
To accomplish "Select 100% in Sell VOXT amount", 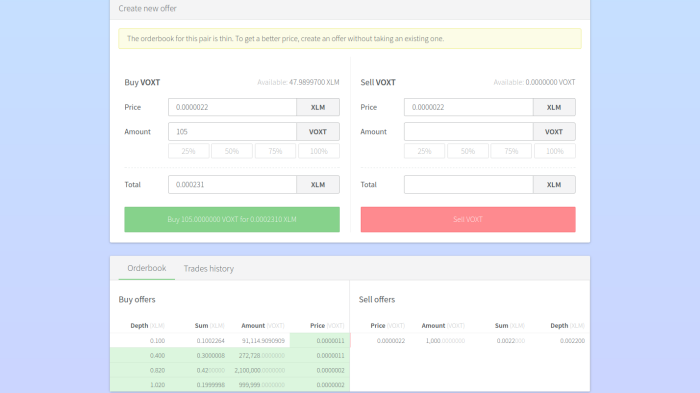I will 554,151.
